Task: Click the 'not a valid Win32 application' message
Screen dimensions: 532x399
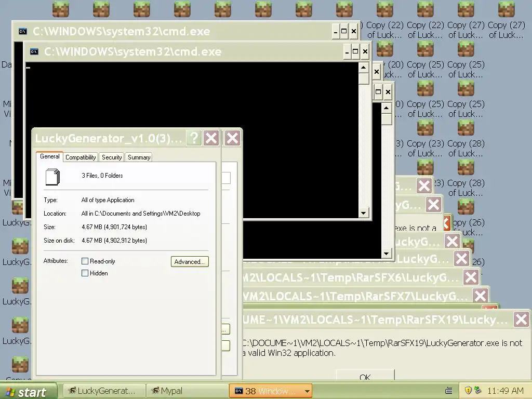Action: tap(382, 348)
